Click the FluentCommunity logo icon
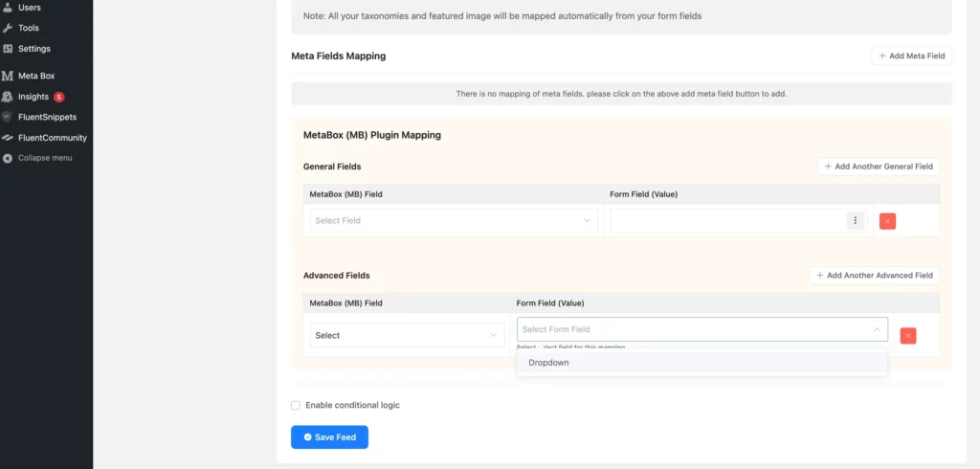Image resolution: width=980 pixels, height=469 pixels. [x=8, y=138]
